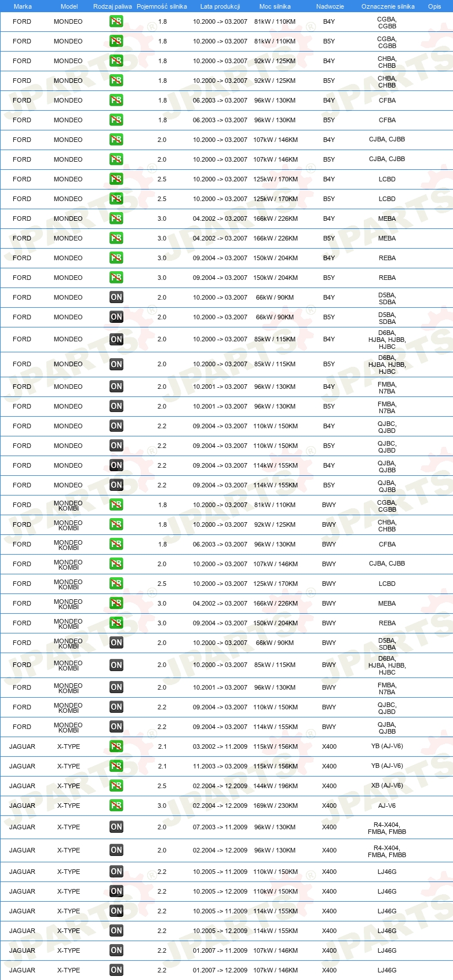Image resolution: width=453 pixels, height=980 pixels.
Task: Click diesel ON icon for Mondeo 85kW B5Y
Action: pos(116,365)
